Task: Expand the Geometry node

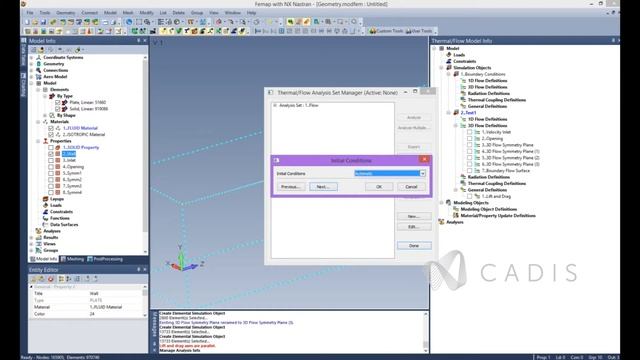Action: [x=32, y=64]
